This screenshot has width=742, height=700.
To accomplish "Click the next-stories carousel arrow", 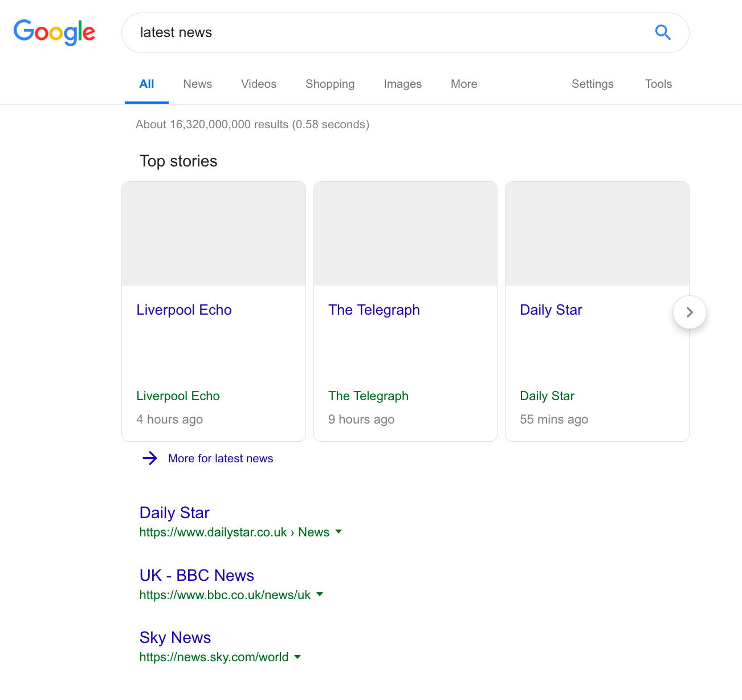I will [690, 312].
